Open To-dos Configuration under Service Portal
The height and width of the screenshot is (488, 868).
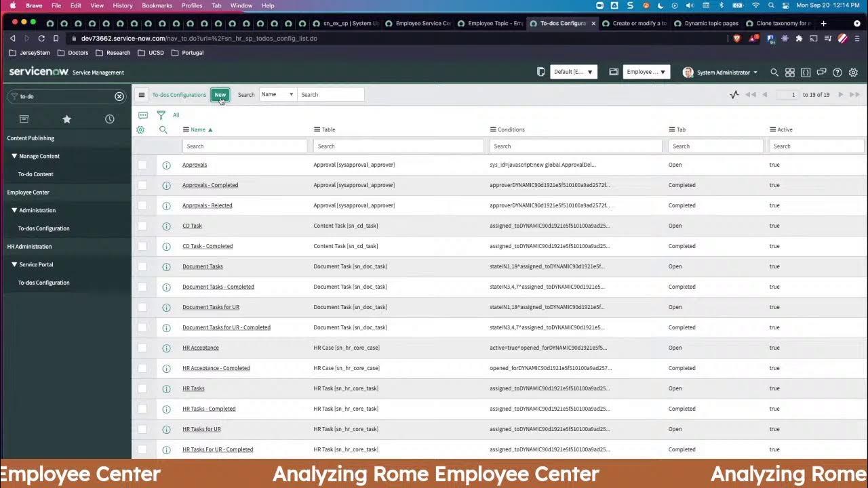tap(44, 283)
